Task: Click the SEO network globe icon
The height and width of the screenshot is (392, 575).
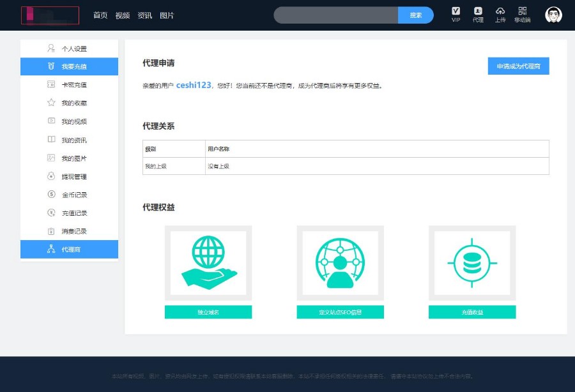Action: coord(340,262)
